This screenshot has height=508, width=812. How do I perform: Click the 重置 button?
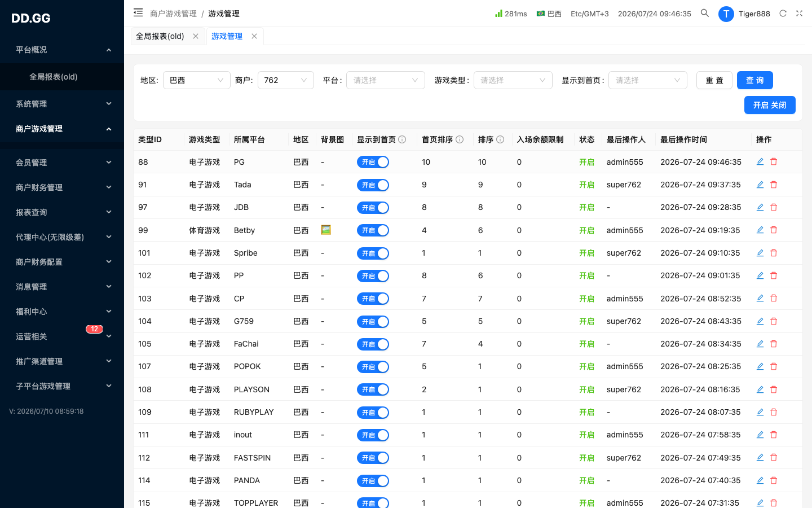click(x=714, y=80)
